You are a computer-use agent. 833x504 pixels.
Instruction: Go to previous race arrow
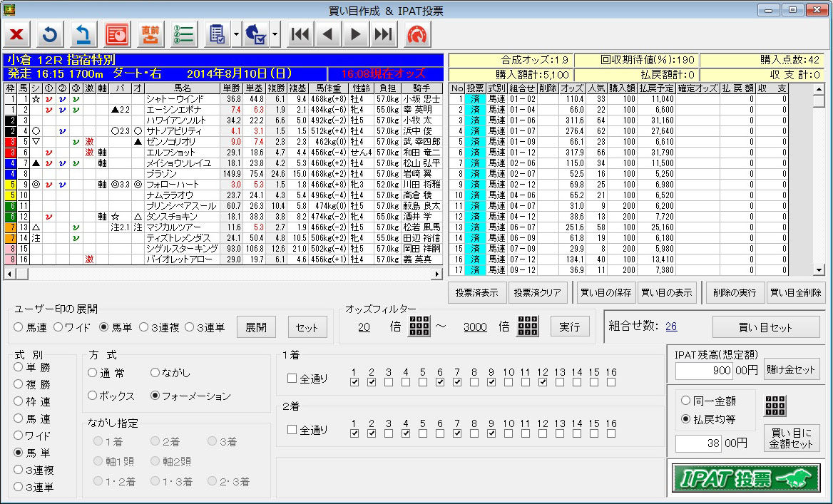click(328, 35)
